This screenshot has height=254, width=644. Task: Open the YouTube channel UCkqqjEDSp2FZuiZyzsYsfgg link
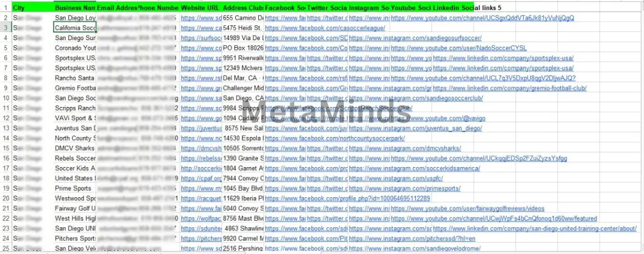[x=479, y=159]
